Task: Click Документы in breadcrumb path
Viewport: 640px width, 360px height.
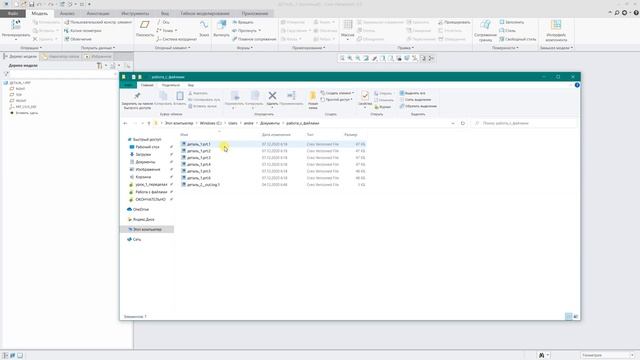Action: pos(270,123)
